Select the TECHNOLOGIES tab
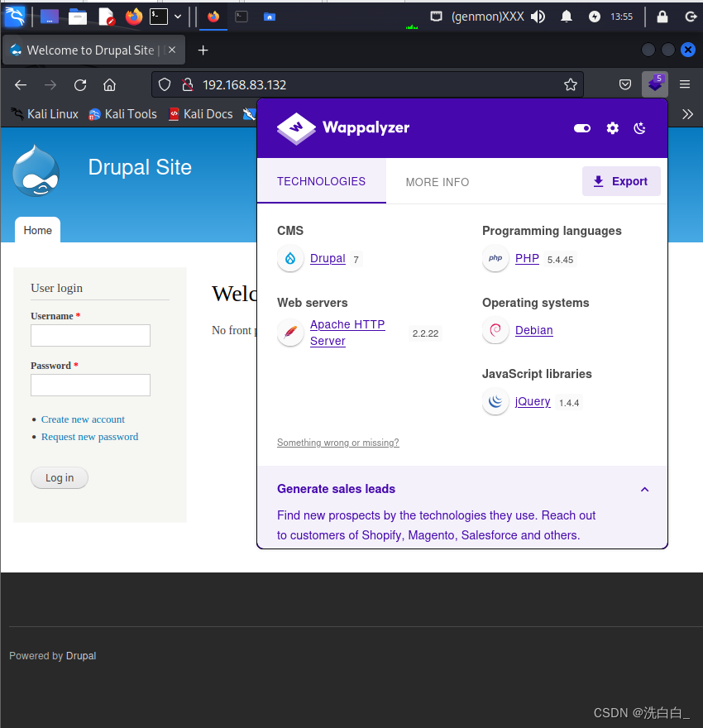This screenshot has height=728, width=703. 321,181
